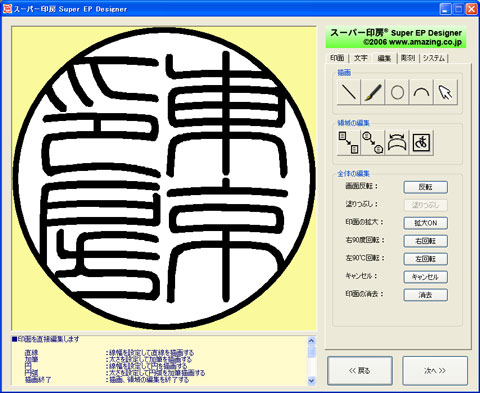Switch to the 文字 tab
This screenshot has width=480, height=393.
[x=360, y=58]
